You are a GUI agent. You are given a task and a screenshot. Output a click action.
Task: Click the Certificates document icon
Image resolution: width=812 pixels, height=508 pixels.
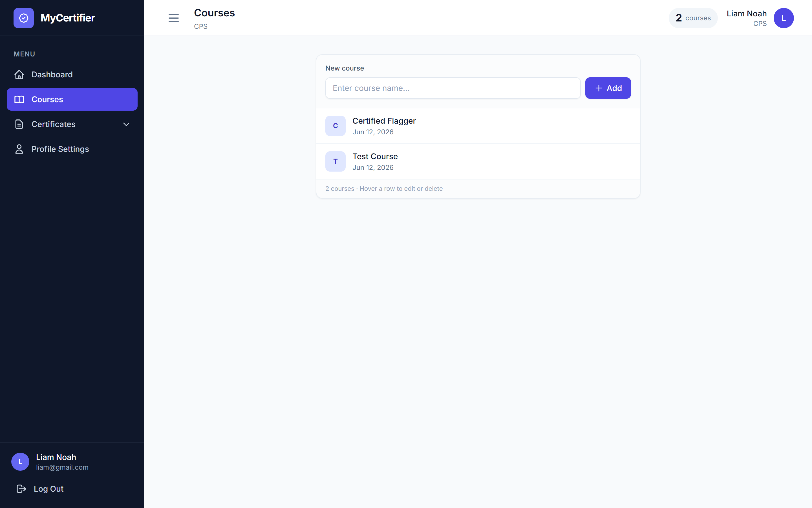19,124
